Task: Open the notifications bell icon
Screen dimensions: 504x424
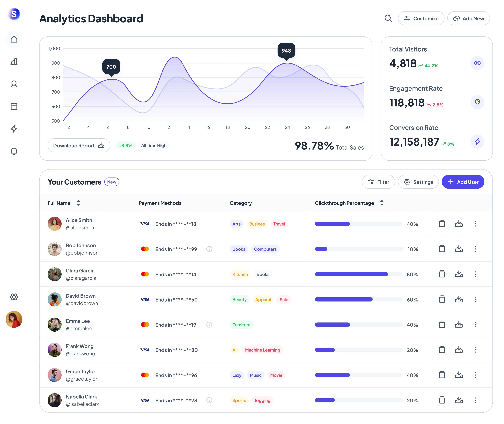Action: (14, 151)
